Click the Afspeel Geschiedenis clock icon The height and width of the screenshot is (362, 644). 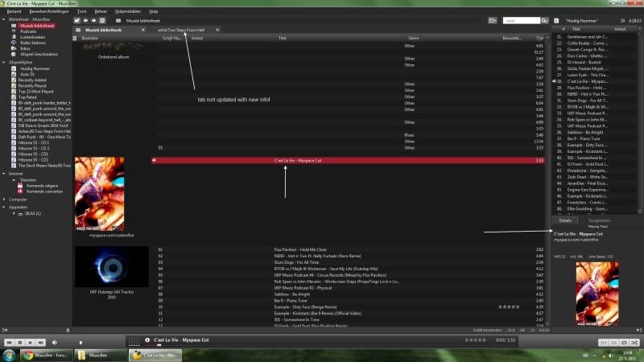click(14, 54)
